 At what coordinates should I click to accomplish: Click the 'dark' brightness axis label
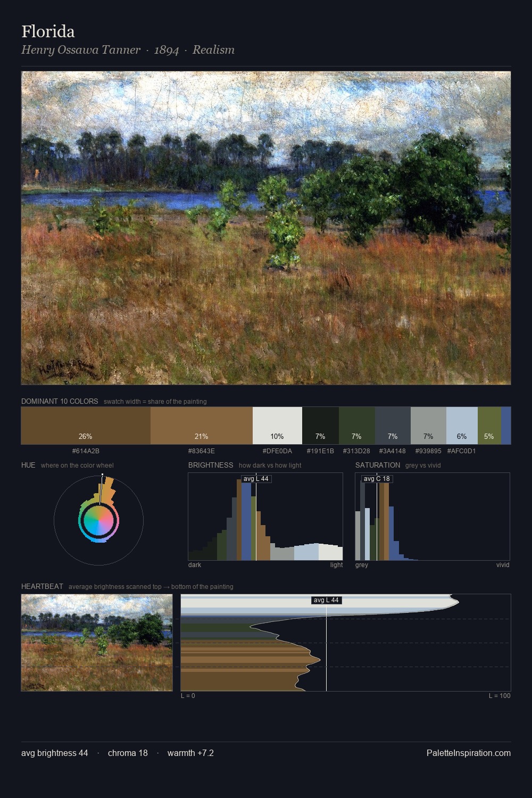click(x=195, y=565)
